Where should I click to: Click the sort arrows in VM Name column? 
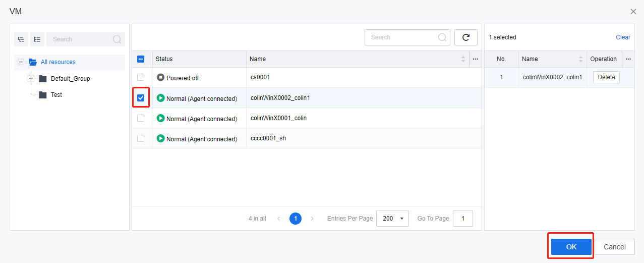[463, 59]
